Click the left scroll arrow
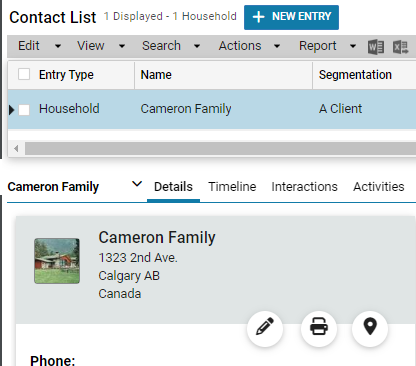Screen dimensions: 416x366 pyautogui.click(x=16, y=148)
